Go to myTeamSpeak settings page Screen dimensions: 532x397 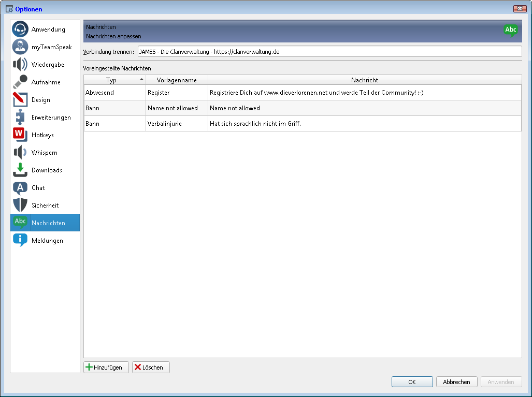click(45, 47)
